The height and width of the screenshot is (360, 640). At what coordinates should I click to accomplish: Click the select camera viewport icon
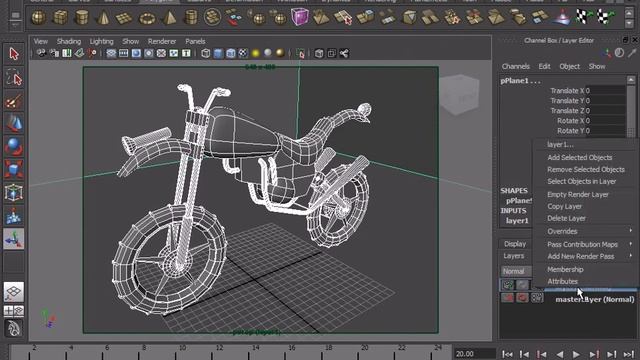(x=41, y=53)
